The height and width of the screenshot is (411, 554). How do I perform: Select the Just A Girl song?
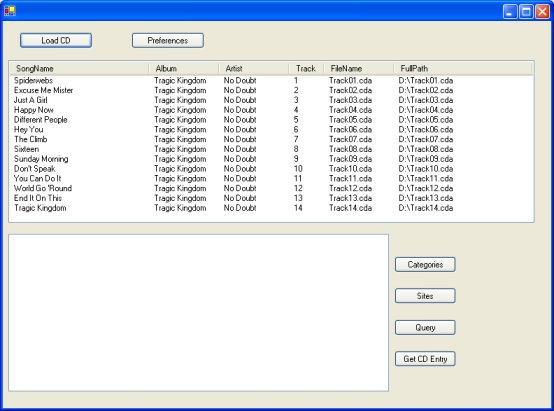tap(30, 100)
